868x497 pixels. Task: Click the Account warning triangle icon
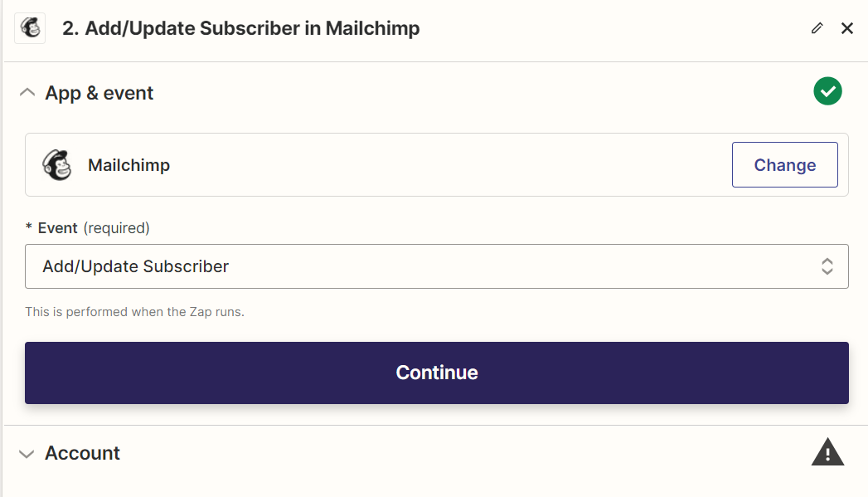(827, 452)
